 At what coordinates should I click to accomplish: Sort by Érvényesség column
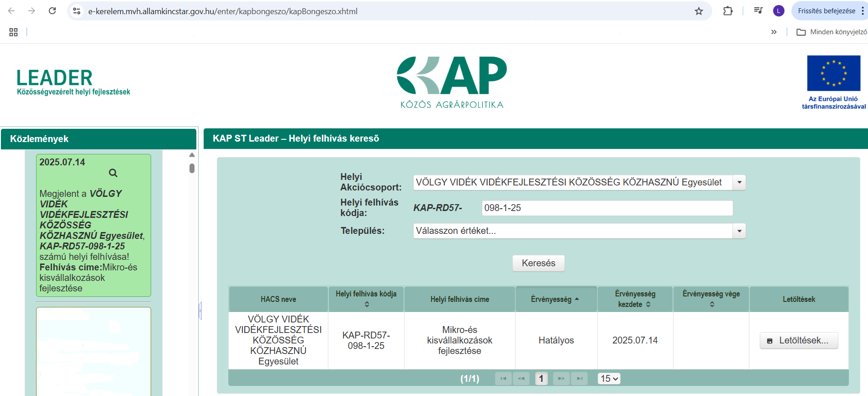556,299
